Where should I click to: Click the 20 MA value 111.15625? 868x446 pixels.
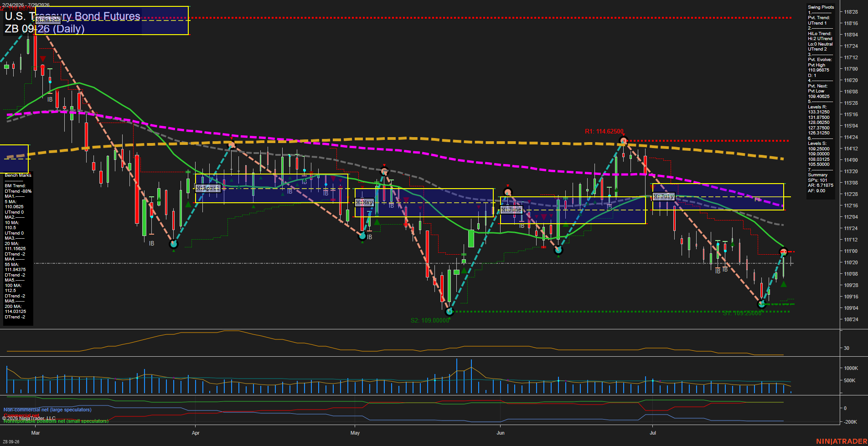(15, 249)
